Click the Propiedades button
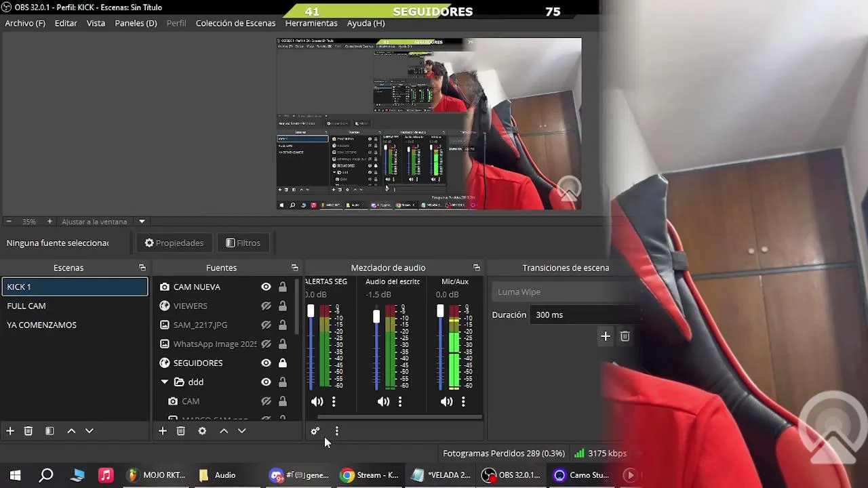Viewport: 868px width, 488px height. pos(174,243)
